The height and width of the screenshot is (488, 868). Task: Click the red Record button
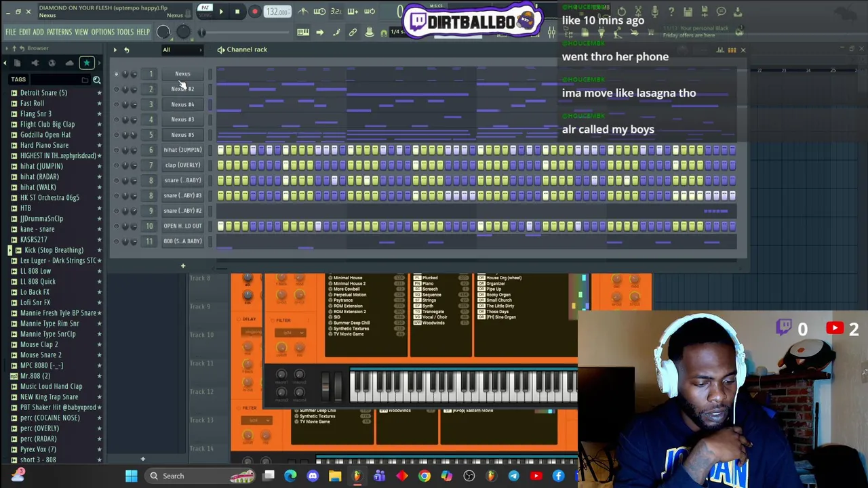pos(254,12)
